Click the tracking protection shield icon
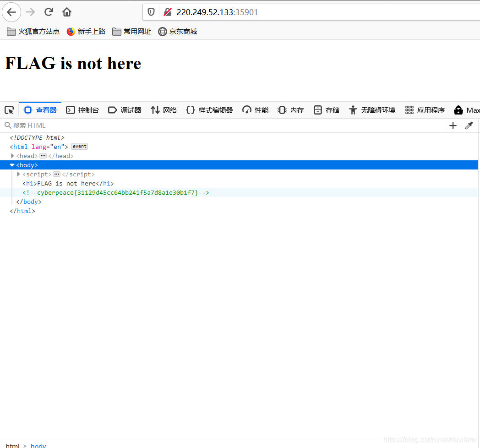Screen dimensions: 480x448 tap(151, 12)
